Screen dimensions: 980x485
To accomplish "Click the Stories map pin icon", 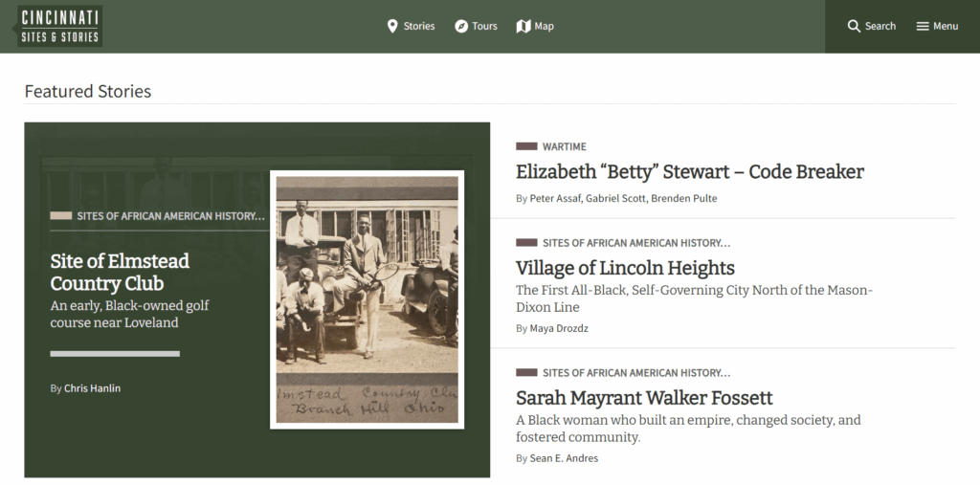I will 392,26.
